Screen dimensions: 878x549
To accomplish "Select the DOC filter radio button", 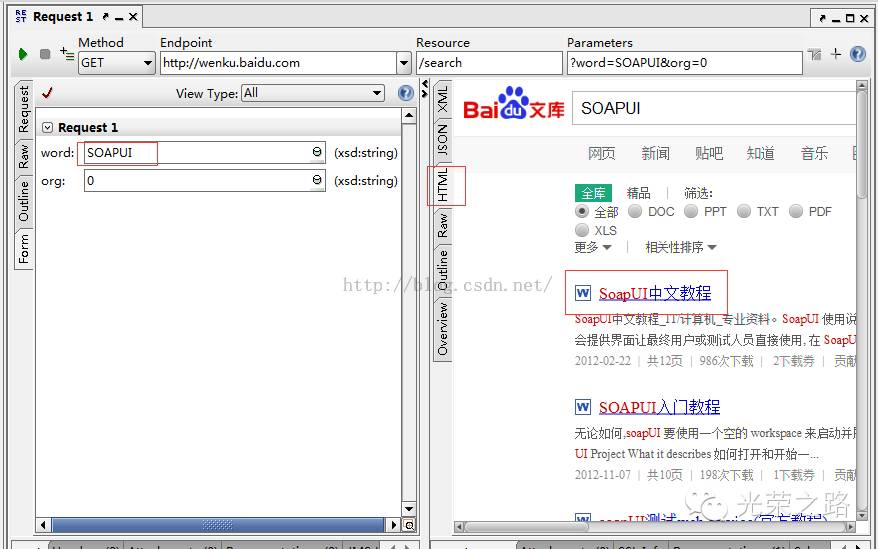I will pyautogui.click(x=634, y=211).
